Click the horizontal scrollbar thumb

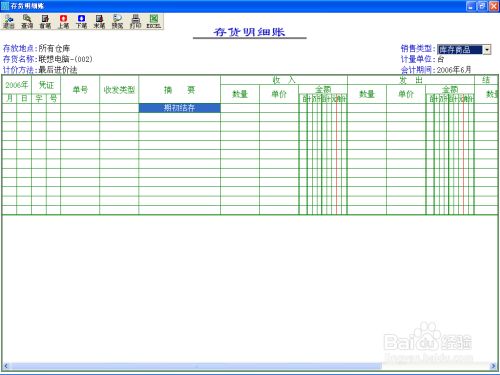coord(196,366)
